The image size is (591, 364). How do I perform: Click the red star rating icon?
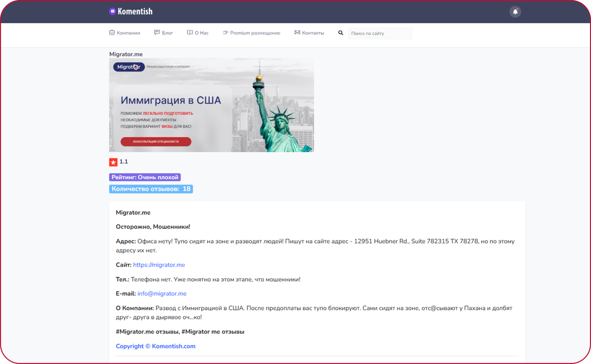pos(113,162)
